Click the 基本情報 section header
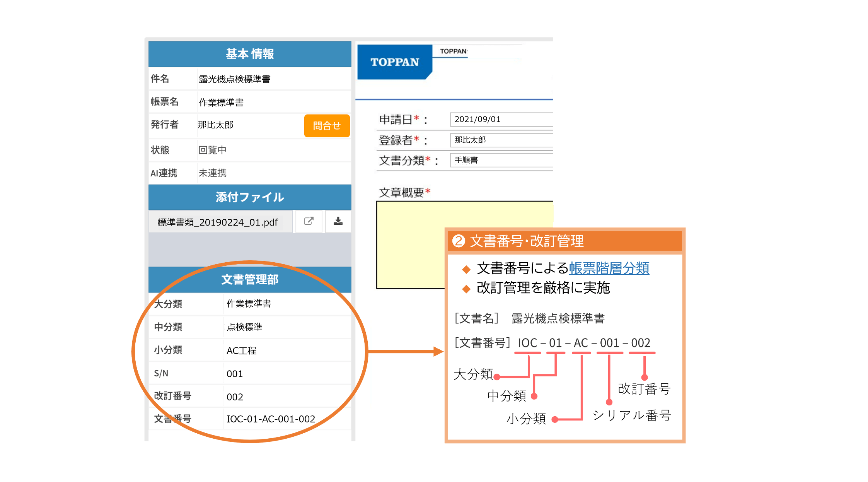Image resolution: width=868 pixels, height=482 pixels. click(x=250, y=54)
